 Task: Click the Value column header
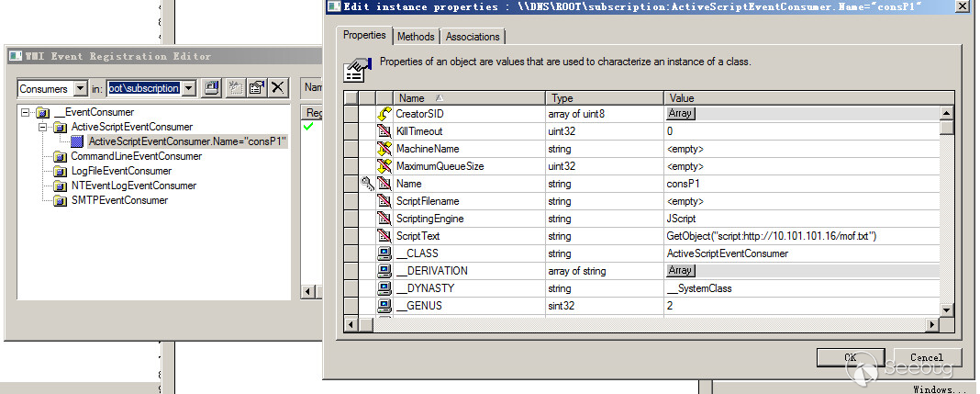coord(808,98)
